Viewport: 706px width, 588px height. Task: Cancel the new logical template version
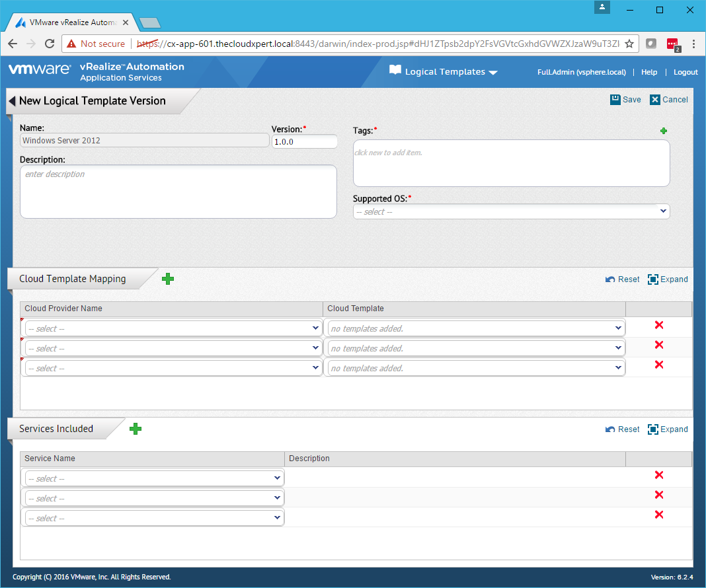tap(669, 100)
